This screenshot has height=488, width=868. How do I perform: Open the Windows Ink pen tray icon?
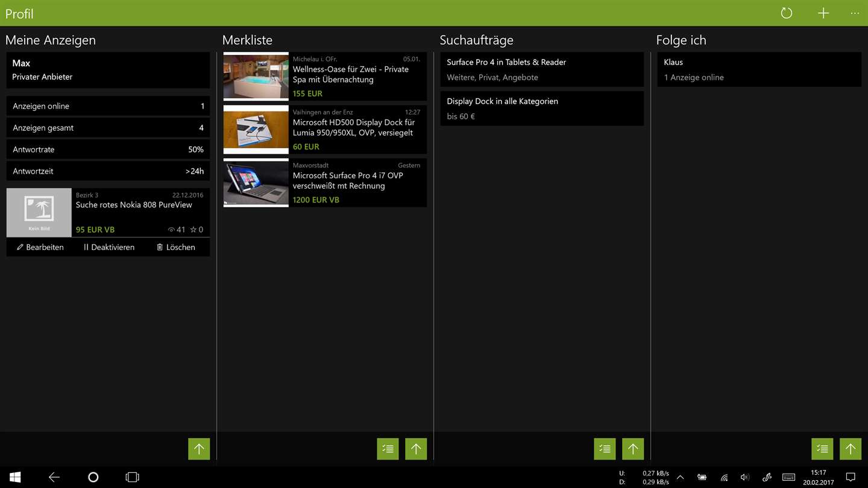point(767,477)
